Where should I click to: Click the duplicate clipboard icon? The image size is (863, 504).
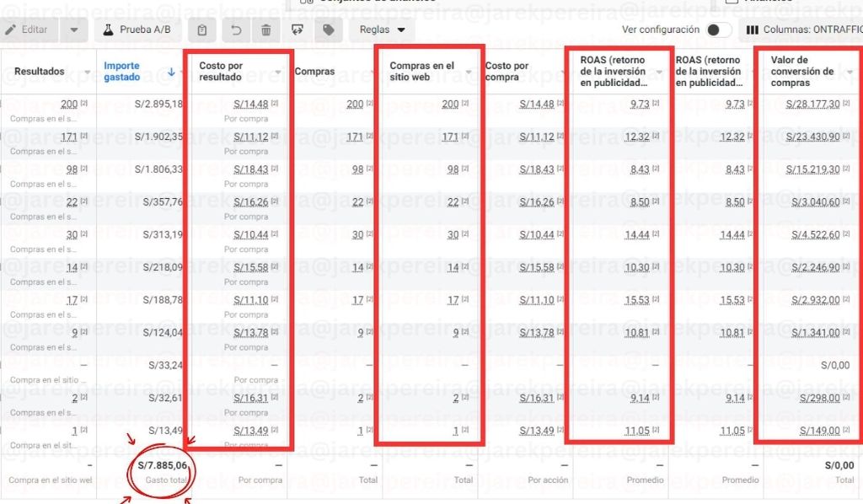[x=202, y=30]
